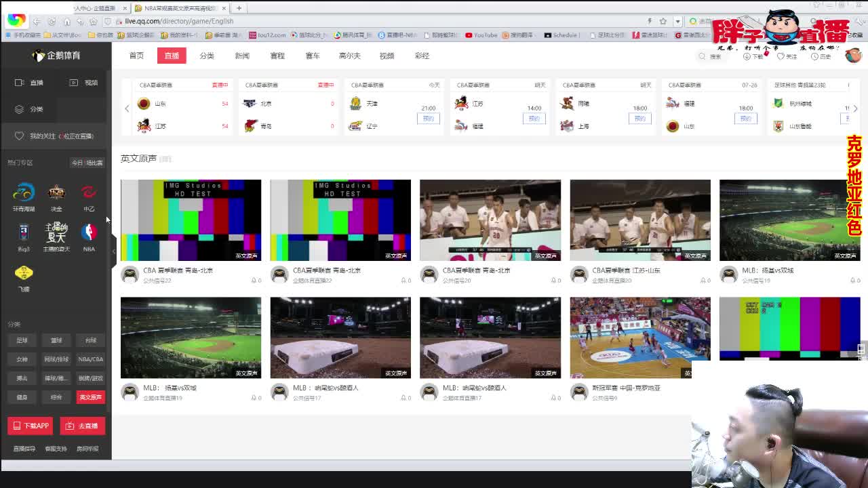
Task: Open the 斯坦科维奇 中国-克罗地亚 basketball stream thumbnail
Action: pyautogui.click(x=639, y=337)
